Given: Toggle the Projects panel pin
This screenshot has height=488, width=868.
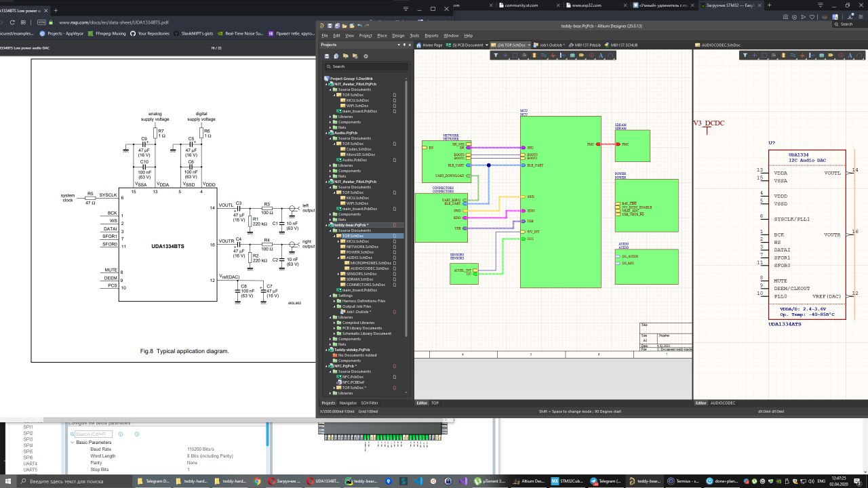Looking at the screenshot, I should (x=404, y=45).
